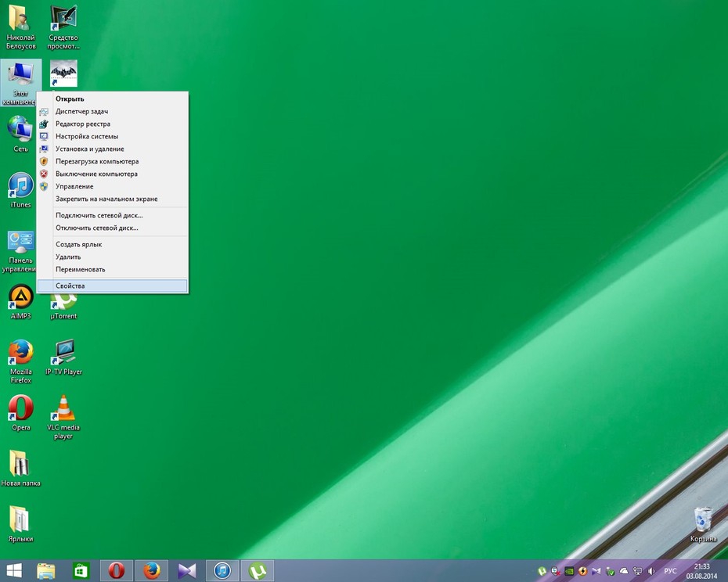Viewport: 728px width, 582px height.
Task: Select the VLC media player icon
Action: (63, 417)
